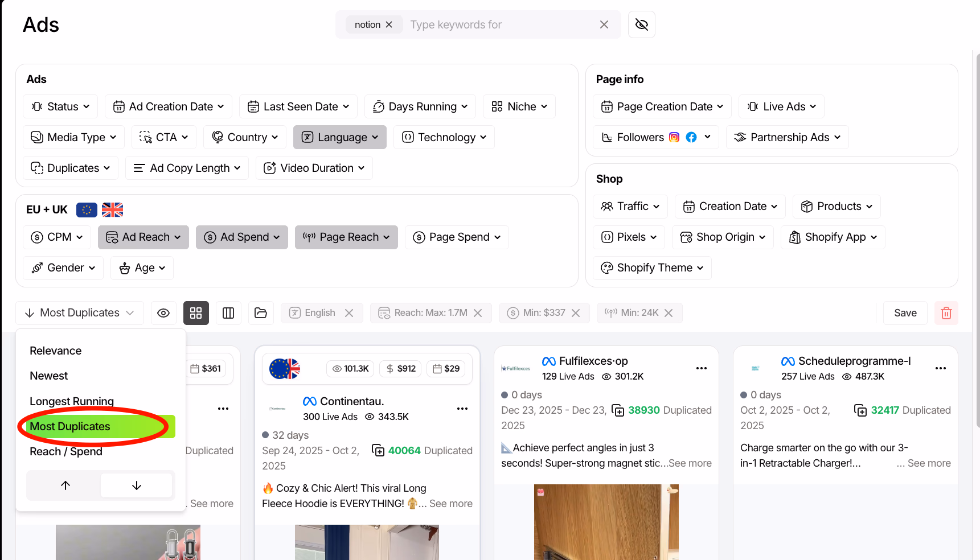Open Fulfilexces-op card more options menu
Viewport: 980px width, 560px height.
pos(702,368)
